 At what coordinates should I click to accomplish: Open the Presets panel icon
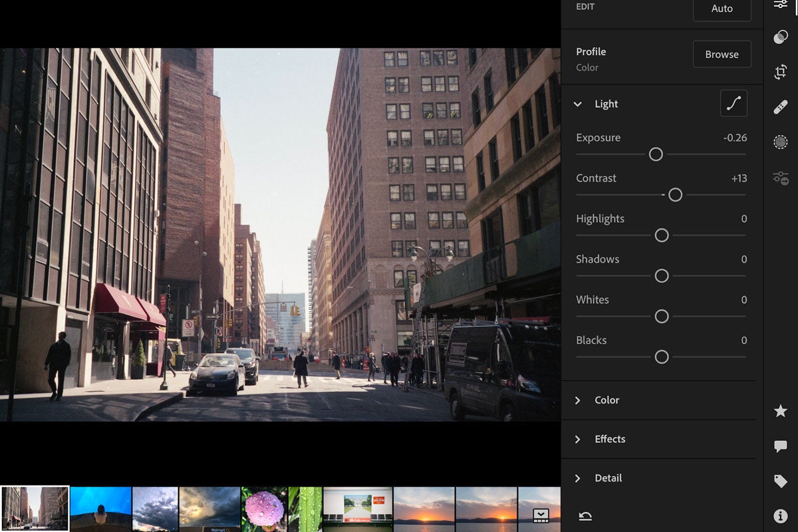click(x=781, y=37)
